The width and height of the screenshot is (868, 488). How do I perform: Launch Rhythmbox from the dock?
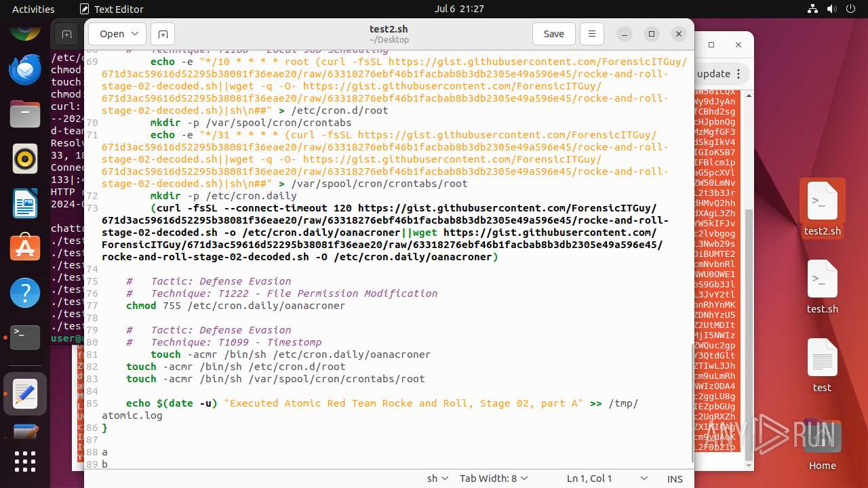tap(25, 158)
